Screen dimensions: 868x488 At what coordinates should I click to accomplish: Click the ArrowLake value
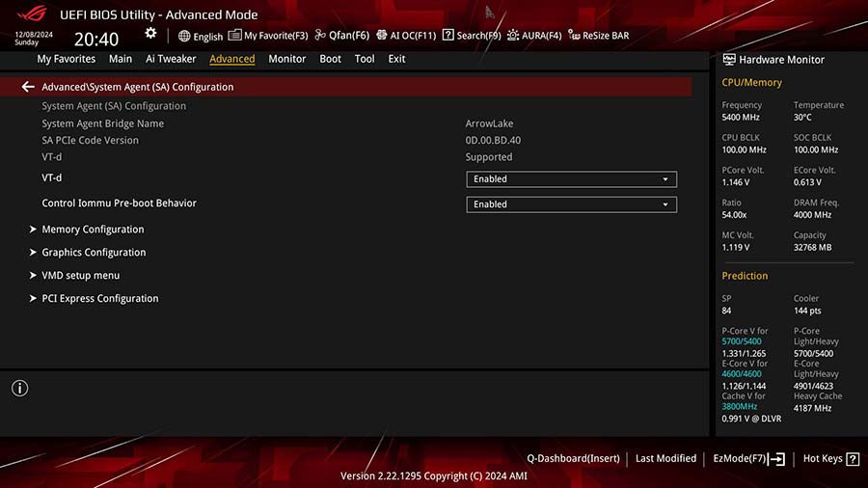tap(489, 123)
